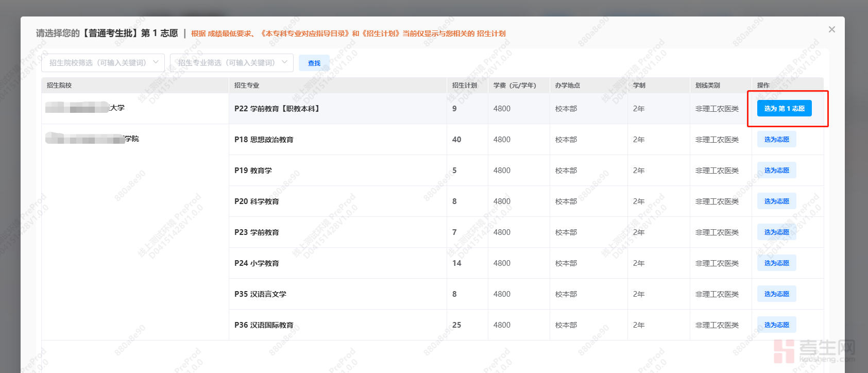Select P36 汉语国际教育 as 志愿
Image resolution: width=868 pixels, height=373 pixels.
[776, 325]
